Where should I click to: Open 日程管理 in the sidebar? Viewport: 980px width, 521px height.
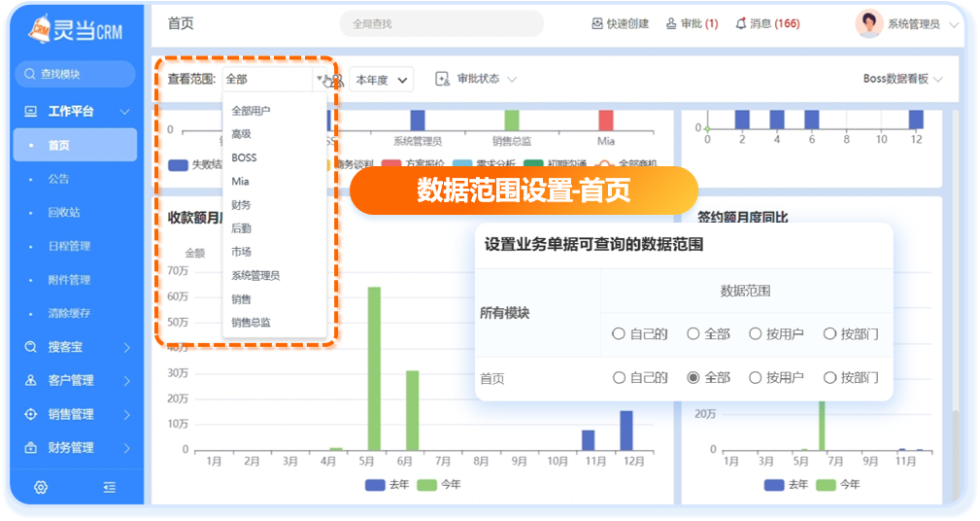click(x=69, y=246)
